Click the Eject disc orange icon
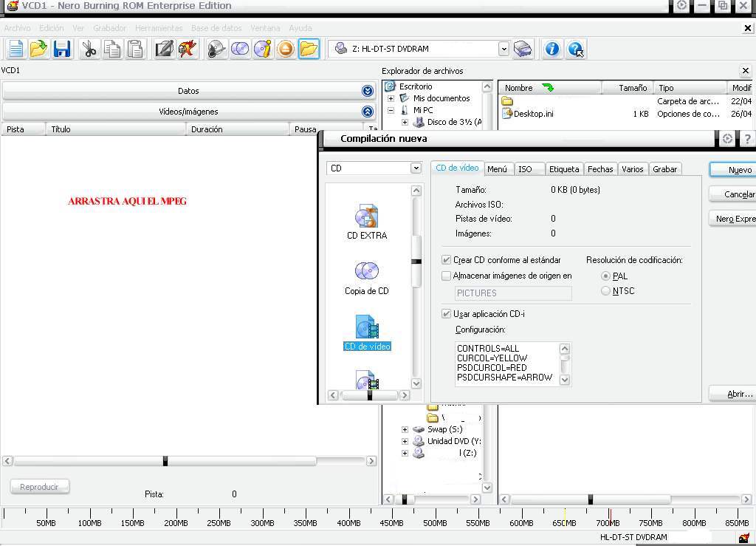This screenshot has width=756, height=546. click(286, 50)
